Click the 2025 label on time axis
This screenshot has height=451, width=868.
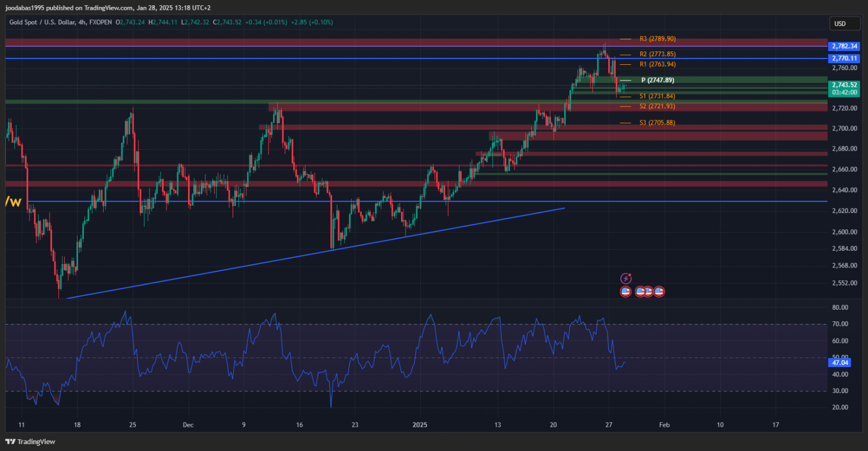point(421,424)
